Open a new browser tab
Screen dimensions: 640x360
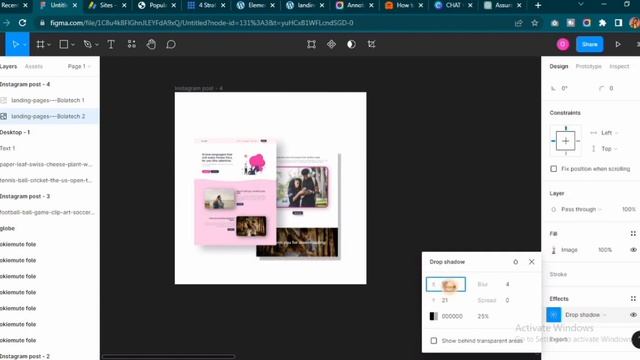(x=538, y=5)
